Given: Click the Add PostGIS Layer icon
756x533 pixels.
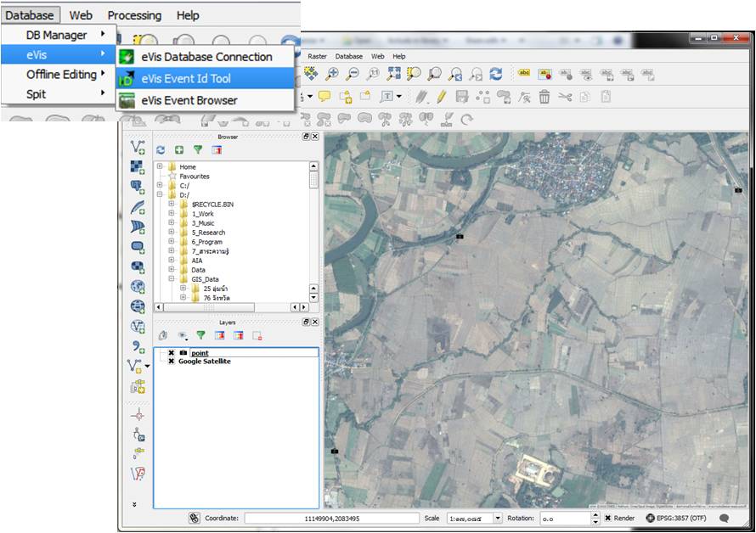Looking at the screenshot, I should coord(138,187).
